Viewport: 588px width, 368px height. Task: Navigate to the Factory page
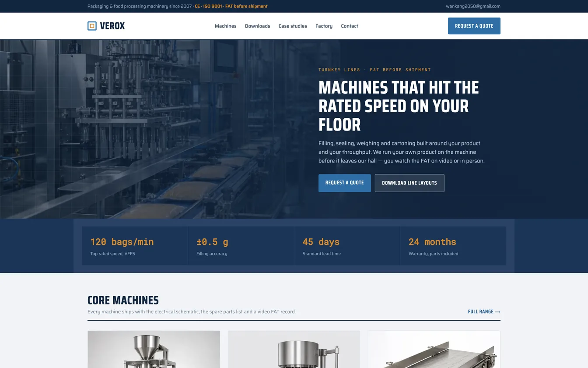pyautogui.click(x=324, y=26)
